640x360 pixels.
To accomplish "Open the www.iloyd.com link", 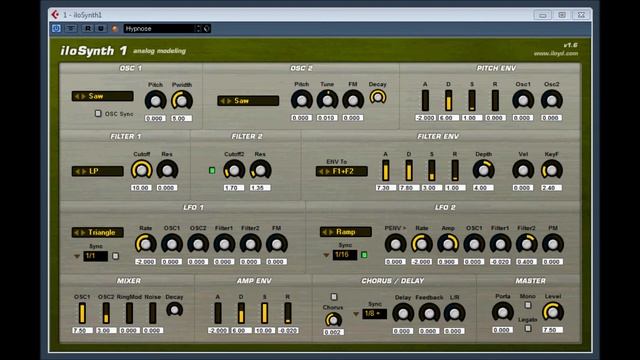I will 556,53.
